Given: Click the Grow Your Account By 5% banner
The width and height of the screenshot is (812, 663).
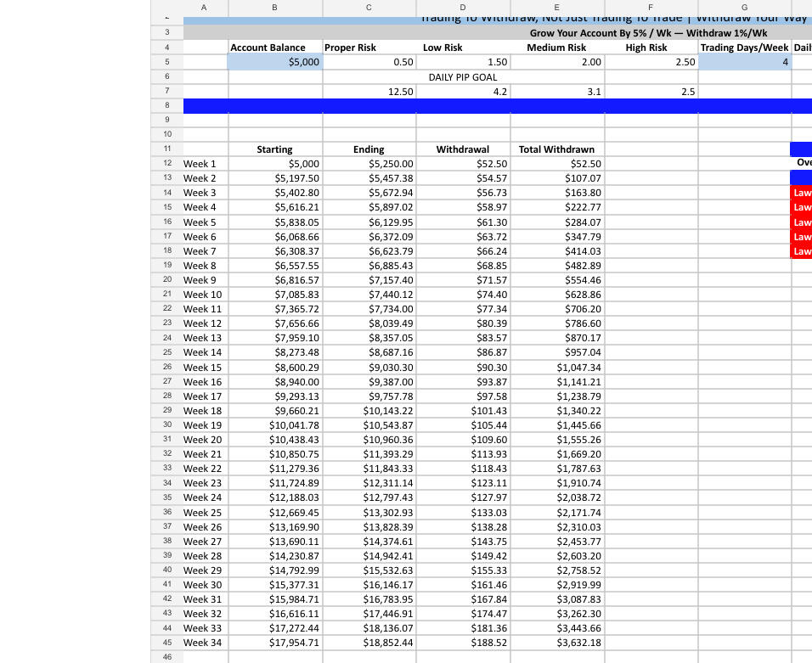Looking at the screenshot, I should click(498, 32).
